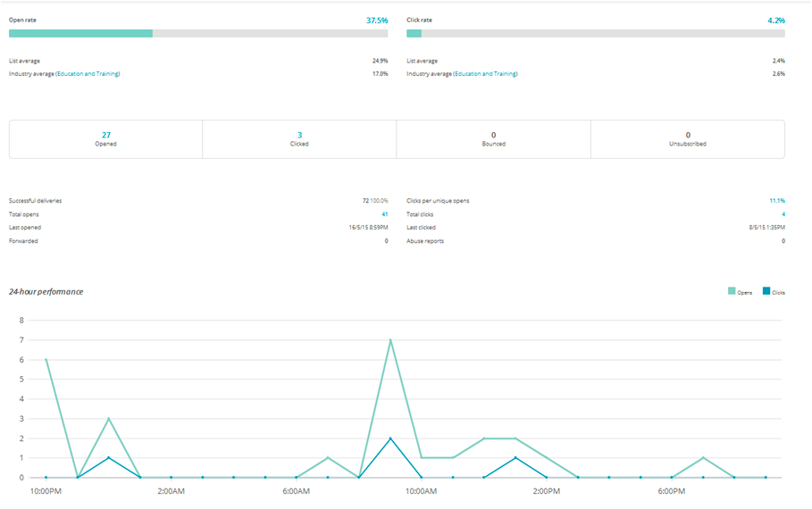Image resolution: width=812 pixels, height=509 pixels.
Task: Click Education and Training link under Open rate
Action: [88, 74]
